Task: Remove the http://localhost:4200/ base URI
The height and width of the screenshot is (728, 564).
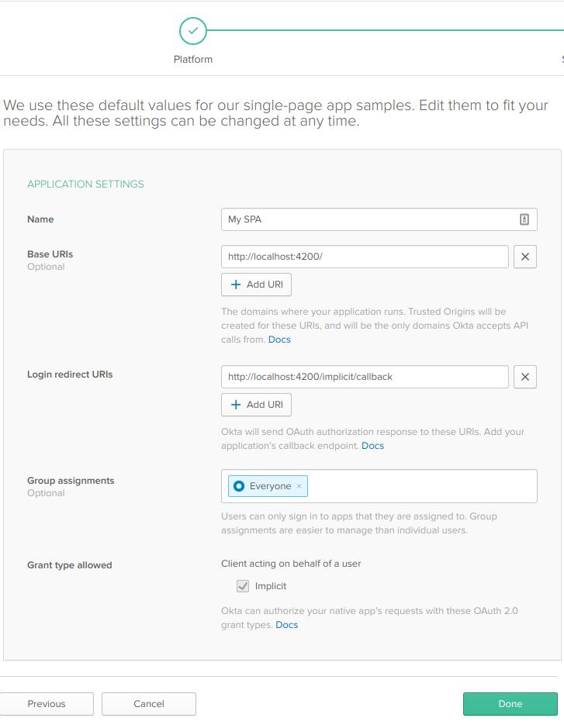Action: tap(525, 257)
